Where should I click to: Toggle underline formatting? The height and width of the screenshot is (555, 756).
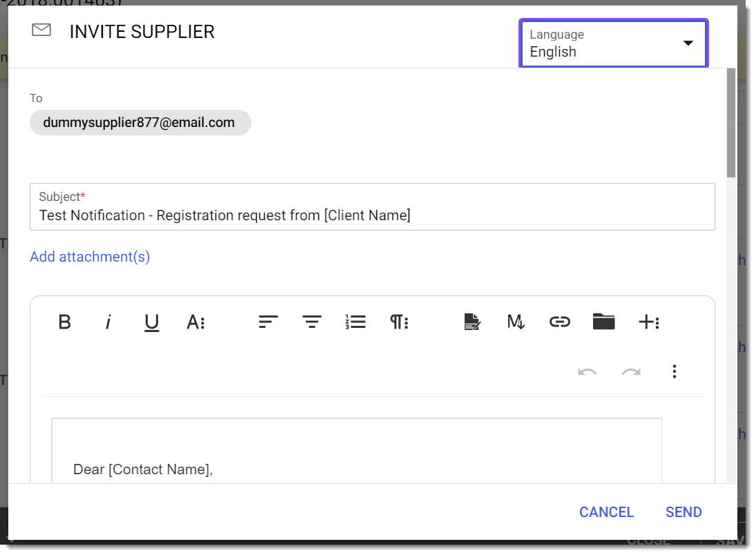pyautogui.click(x=152, y=322)
